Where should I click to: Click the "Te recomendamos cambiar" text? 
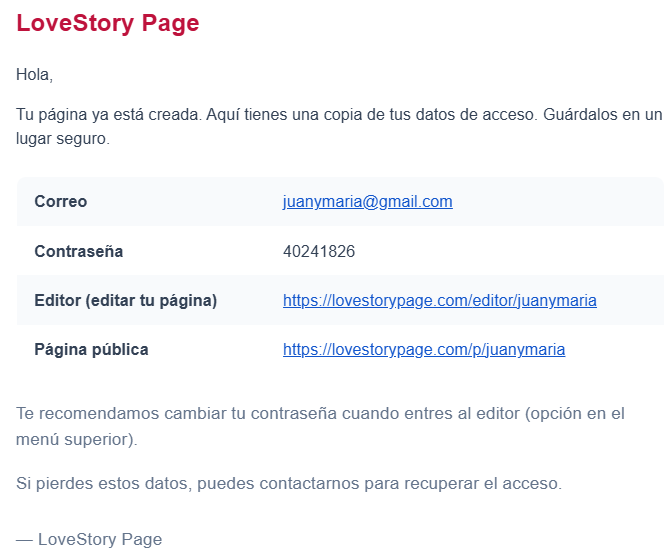tap(110, 414)
